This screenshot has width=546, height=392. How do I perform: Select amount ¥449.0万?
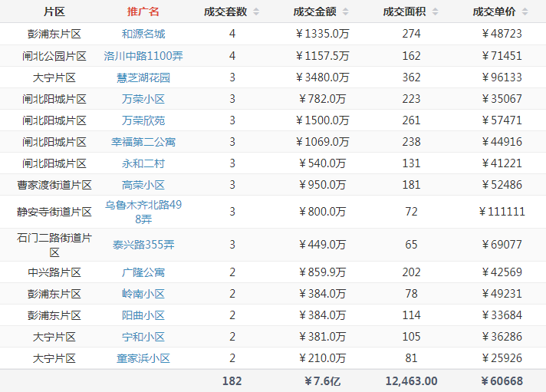pos(322,245)
